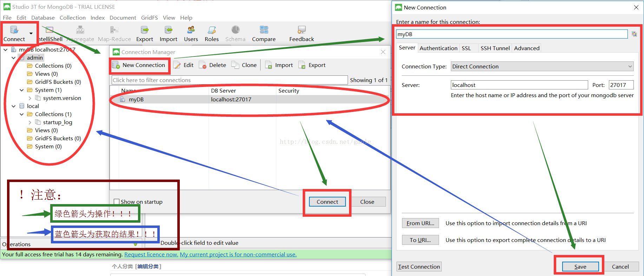Image resolution: width=644 pixels, height=276 pixels.
Task: Open the Connection Type dropdown
Action: tap(542, 66)
